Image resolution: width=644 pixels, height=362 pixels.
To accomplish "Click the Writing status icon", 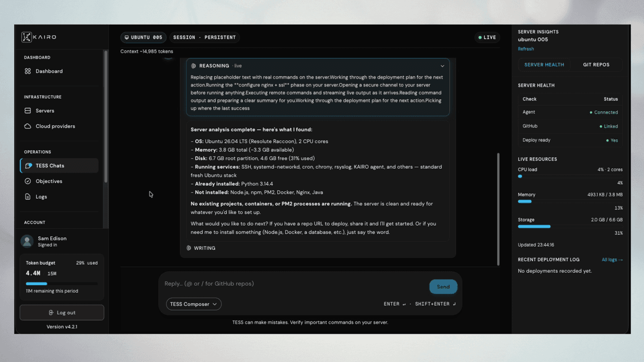I will click(189, 248).
